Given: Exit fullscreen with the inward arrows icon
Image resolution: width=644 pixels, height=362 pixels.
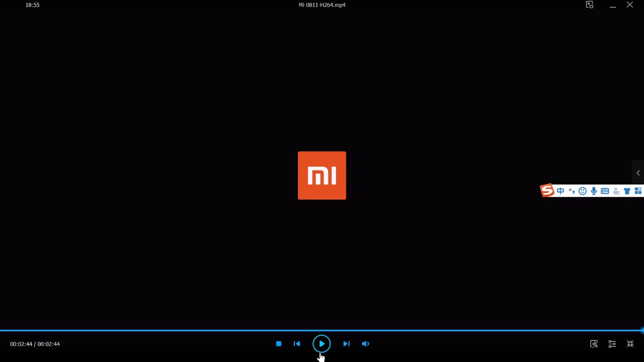Looking at the screenshot, I should pos(630,344).
